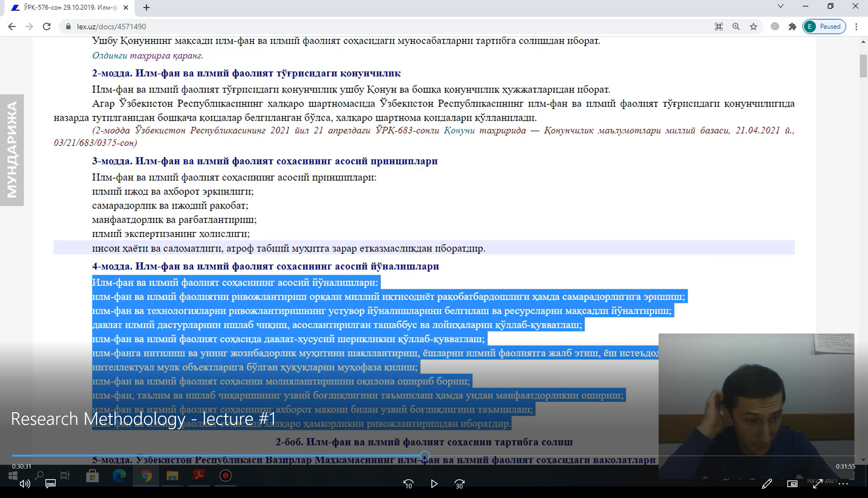Open Task View on the taskbar

65,475
